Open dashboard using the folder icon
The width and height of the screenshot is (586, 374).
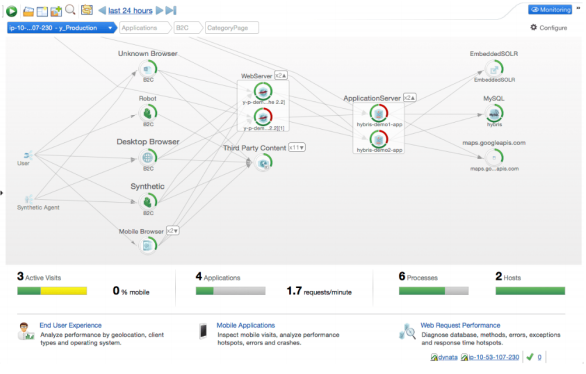coord(28,12)
